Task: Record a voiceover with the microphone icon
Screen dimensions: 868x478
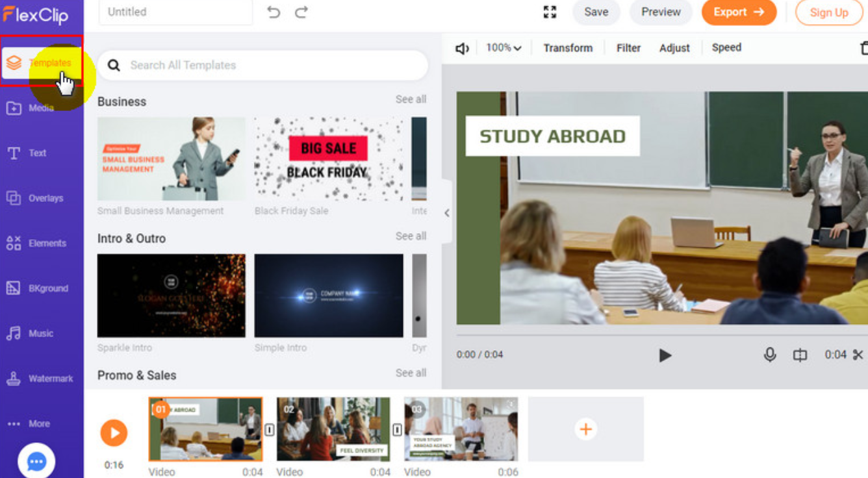Action: coord(770,355)
